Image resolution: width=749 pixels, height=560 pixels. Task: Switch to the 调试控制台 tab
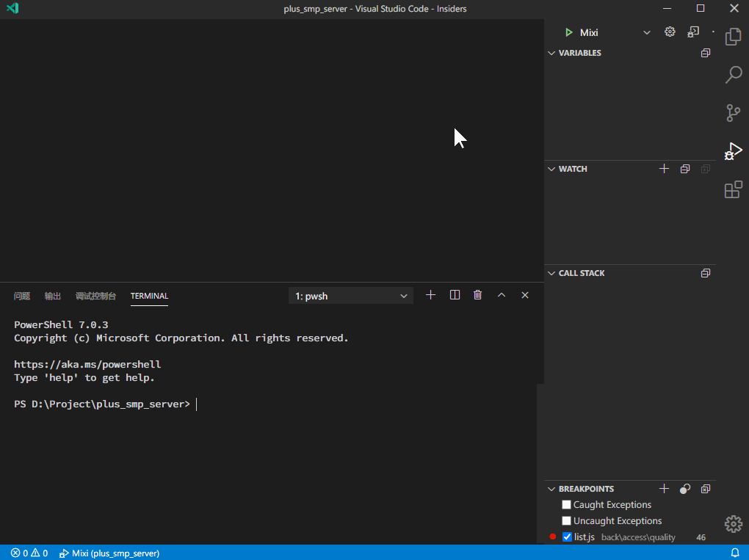[x=95, y=296]
